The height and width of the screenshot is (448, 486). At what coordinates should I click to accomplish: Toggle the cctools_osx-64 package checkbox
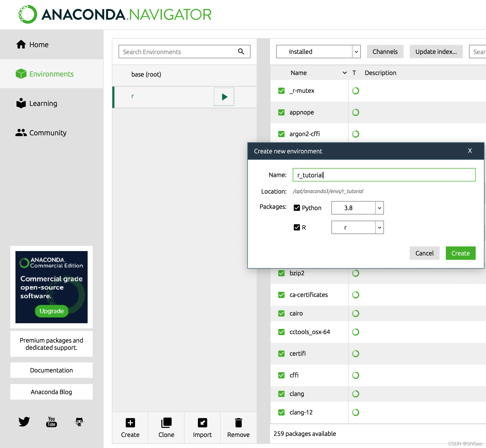pos(281,332)
